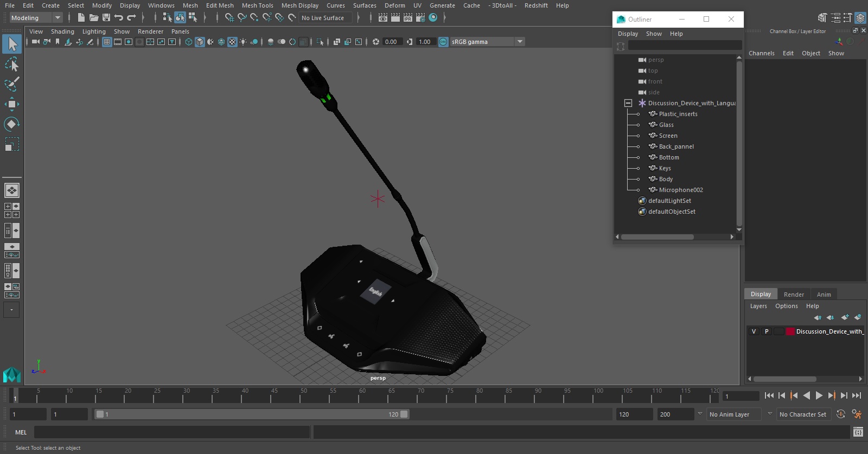Image resolution: width=868 pixels, height=454 pixels.
Task: Open the Redshift menu
Action: tap(536, 5)
